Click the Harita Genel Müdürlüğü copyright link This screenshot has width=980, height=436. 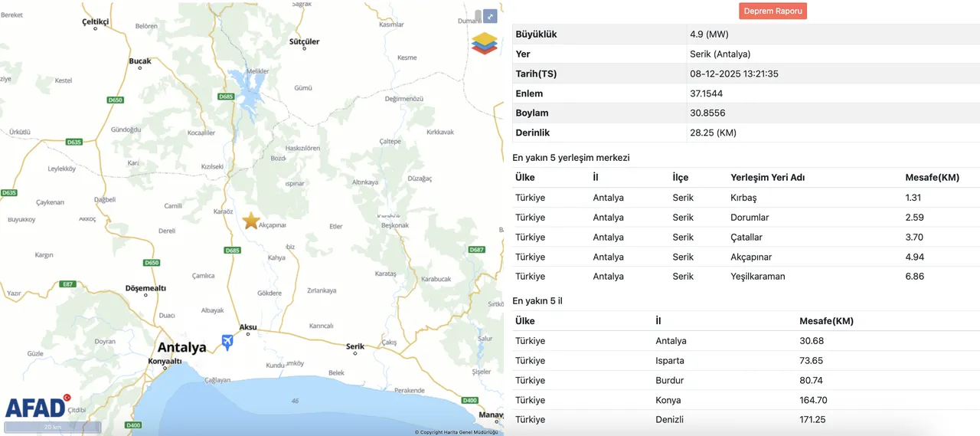pos(456,432)
